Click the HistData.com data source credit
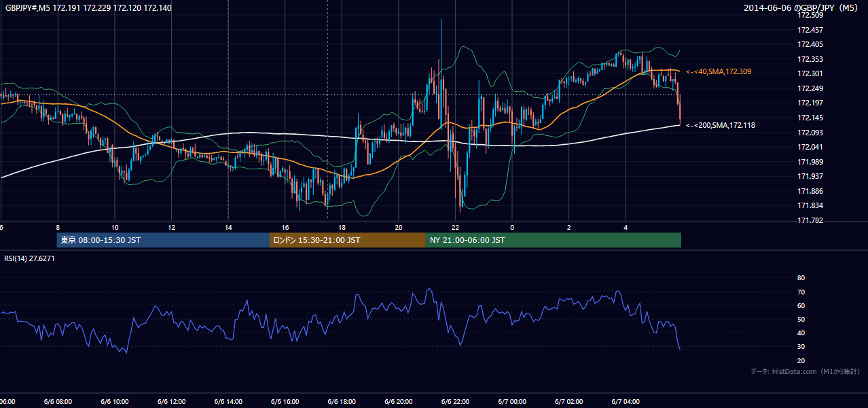The width and height of the screenshot is (868, 408). 805,371
